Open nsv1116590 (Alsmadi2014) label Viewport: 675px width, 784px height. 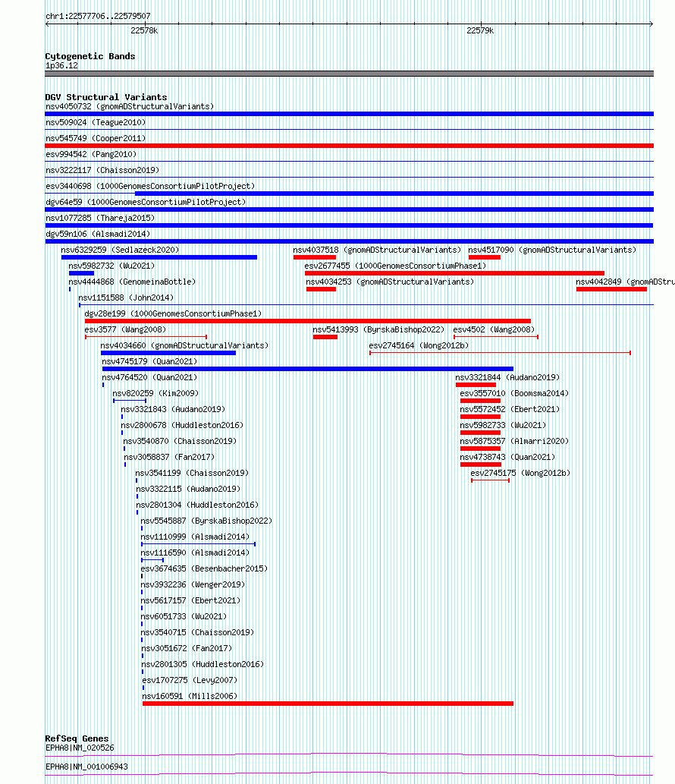click(195, 554)
